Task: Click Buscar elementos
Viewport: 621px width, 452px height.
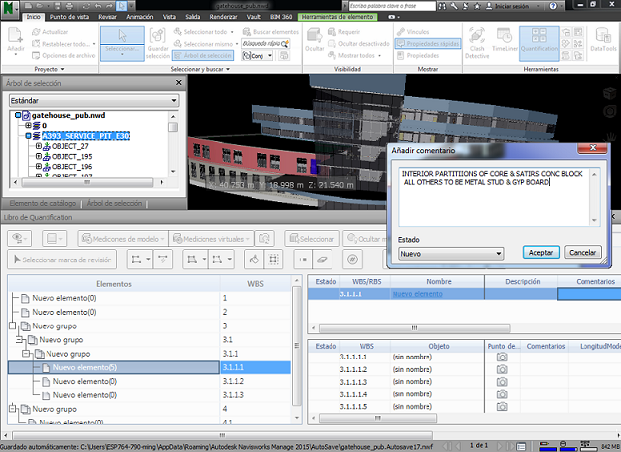Action: (271, 32)
